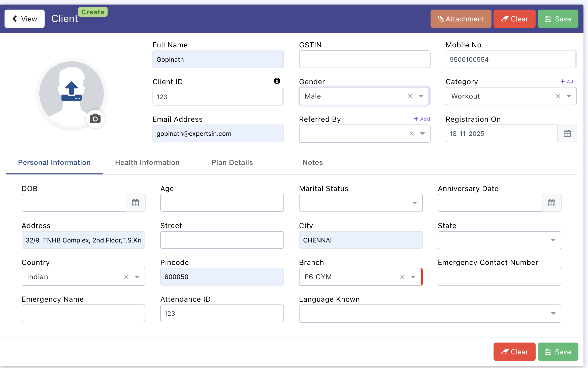588x368 pixels.
Task: Clear the Indian country selection
Action: click(x=126, y=277)
